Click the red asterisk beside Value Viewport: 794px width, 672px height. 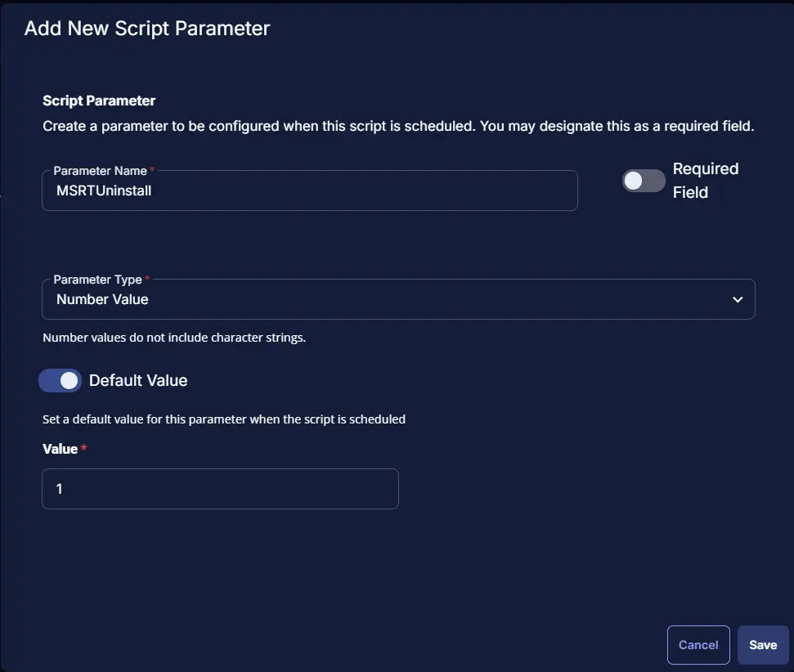(x=83, y=448)
